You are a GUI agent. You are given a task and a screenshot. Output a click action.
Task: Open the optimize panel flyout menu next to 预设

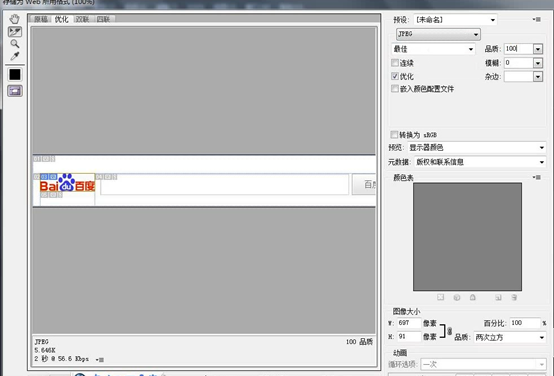point(536,19)
